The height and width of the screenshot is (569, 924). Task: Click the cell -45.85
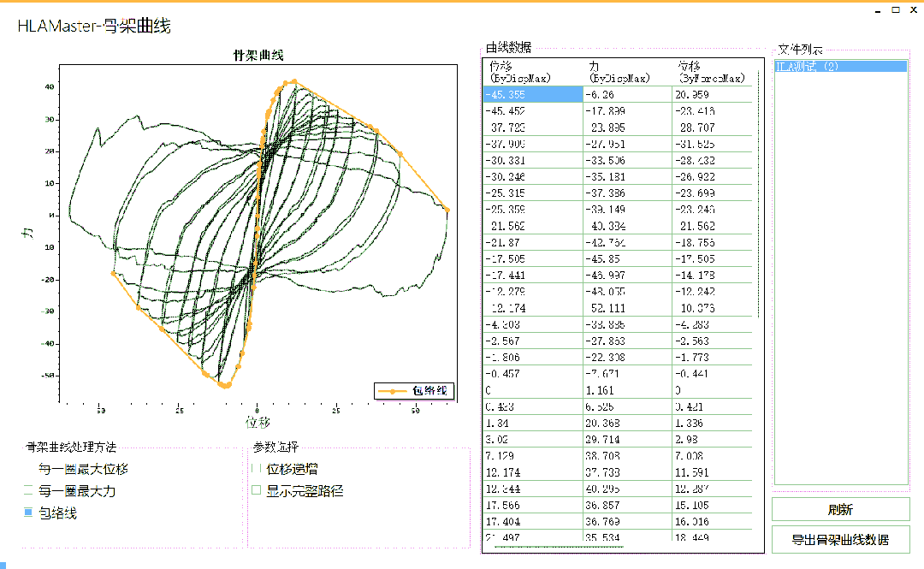628,259
